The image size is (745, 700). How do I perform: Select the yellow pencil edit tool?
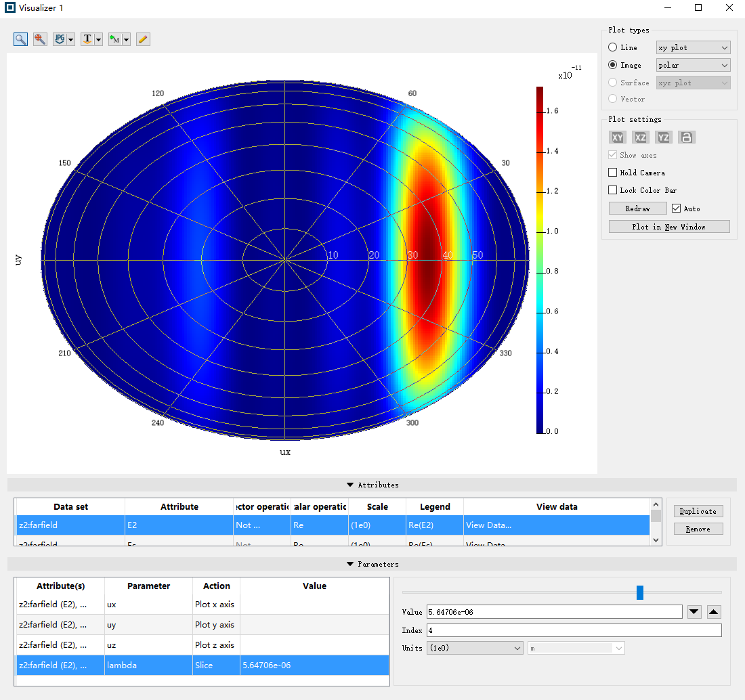pyautogui.click(x=143, y=39)
